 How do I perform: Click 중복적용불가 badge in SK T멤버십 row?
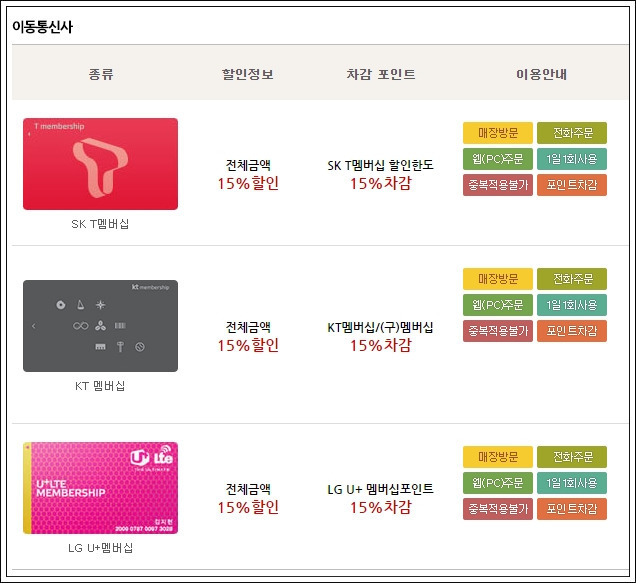tap(498, 185)
